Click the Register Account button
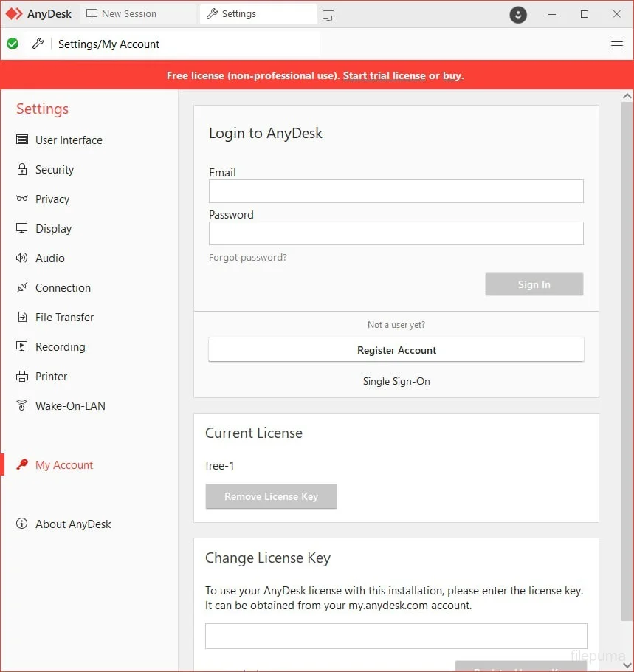The image size is (634, 672). (396, 350)
